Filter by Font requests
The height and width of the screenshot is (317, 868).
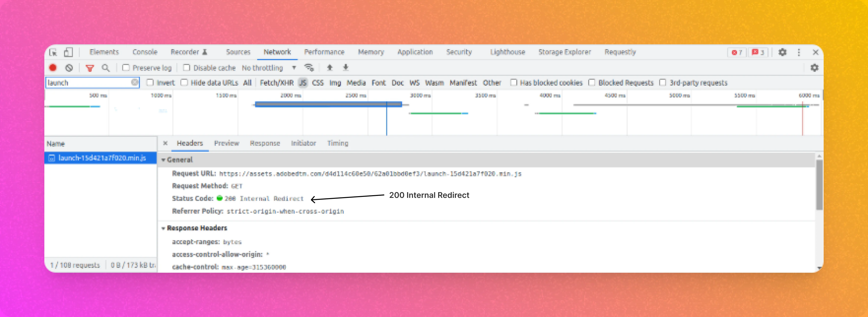[x=378, y=83]
